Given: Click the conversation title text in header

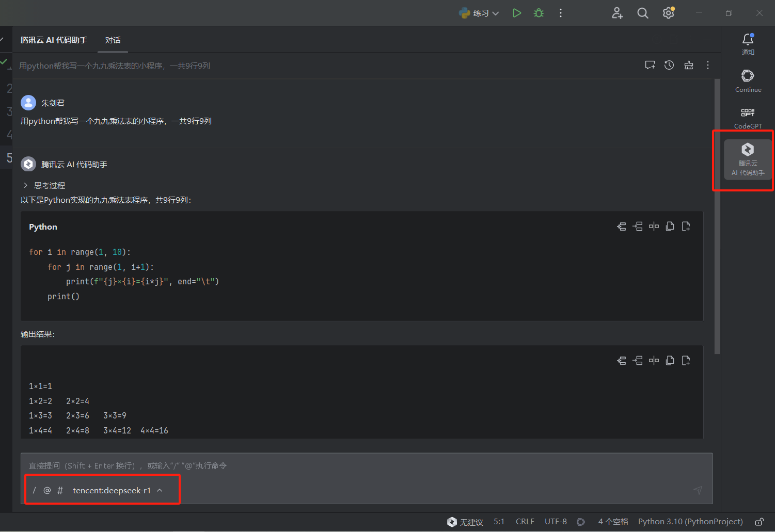Looking at the screenshot, I should 115,66.
